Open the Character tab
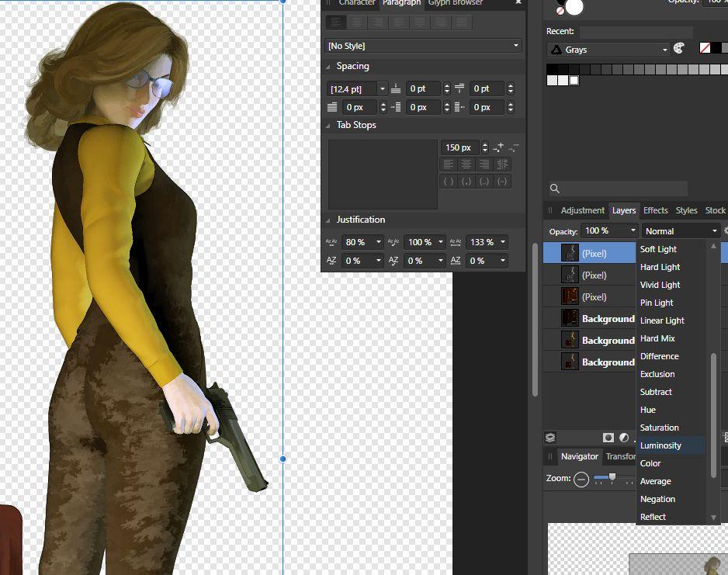The width and height of the screenshot is (728, 575). 357,3
